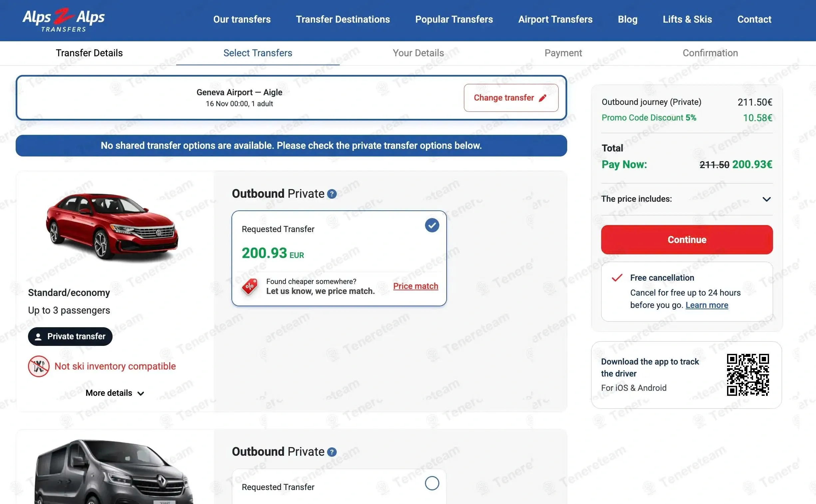
Task: Click the QR code for app download
Action: pyautogui.click(x=748, y=375)
